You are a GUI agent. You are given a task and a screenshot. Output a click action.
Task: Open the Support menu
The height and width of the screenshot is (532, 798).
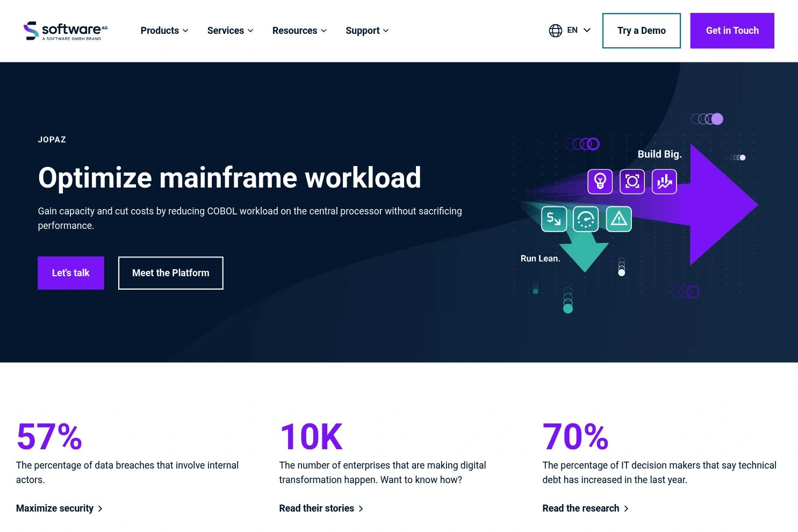367,31
